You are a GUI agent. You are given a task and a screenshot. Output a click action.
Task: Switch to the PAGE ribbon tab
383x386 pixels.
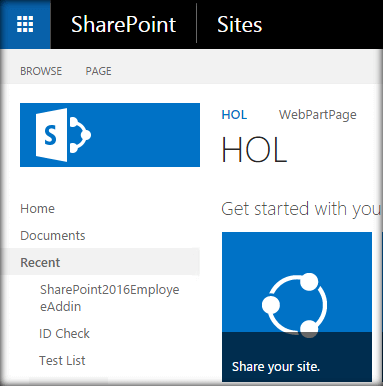tap(98, 71)
